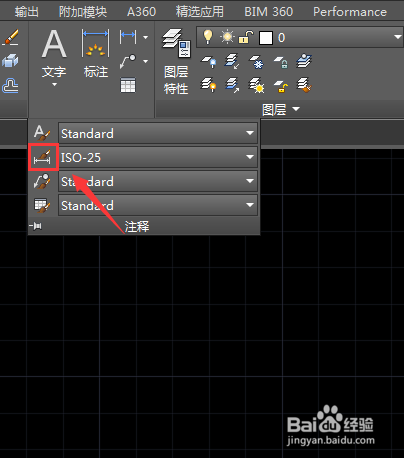Open the Performance tab
The height and width of the screenshot is (458, 404).
tap(350, 12)
